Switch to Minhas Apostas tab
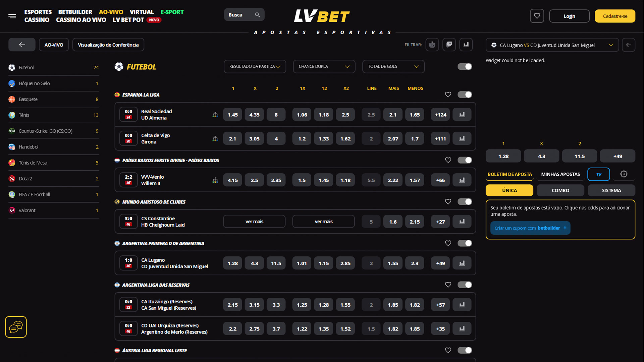This screenshot has width=644, height=362. click(x=560, y=174)
